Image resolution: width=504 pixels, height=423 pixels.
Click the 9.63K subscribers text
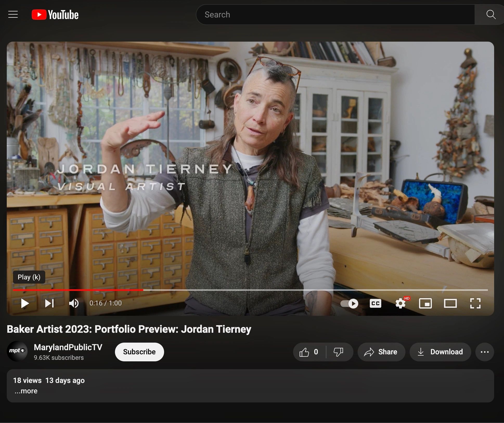pos(59,358)
